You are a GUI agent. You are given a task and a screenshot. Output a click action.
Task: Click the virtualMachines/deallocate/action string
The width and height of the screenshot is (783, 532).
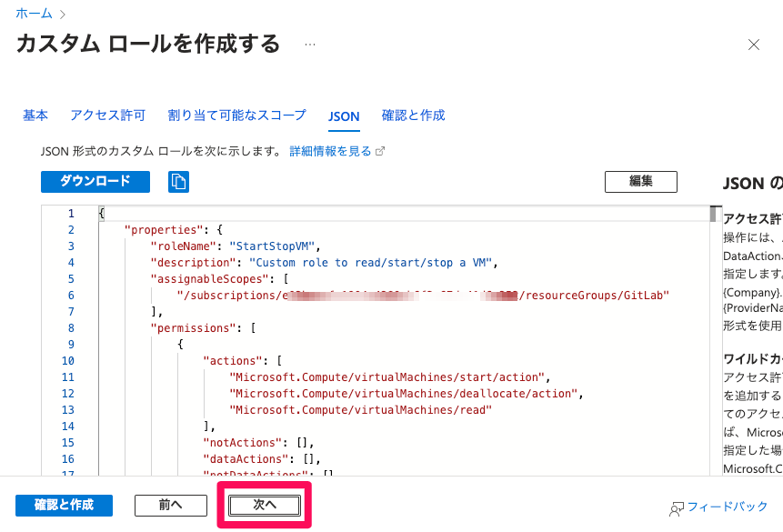tap(404, 394)
